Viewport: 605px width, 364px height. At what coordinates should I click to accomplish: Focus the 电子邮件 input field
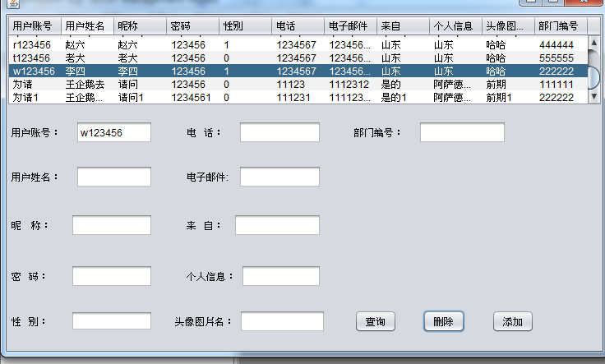tap(279, 177)
